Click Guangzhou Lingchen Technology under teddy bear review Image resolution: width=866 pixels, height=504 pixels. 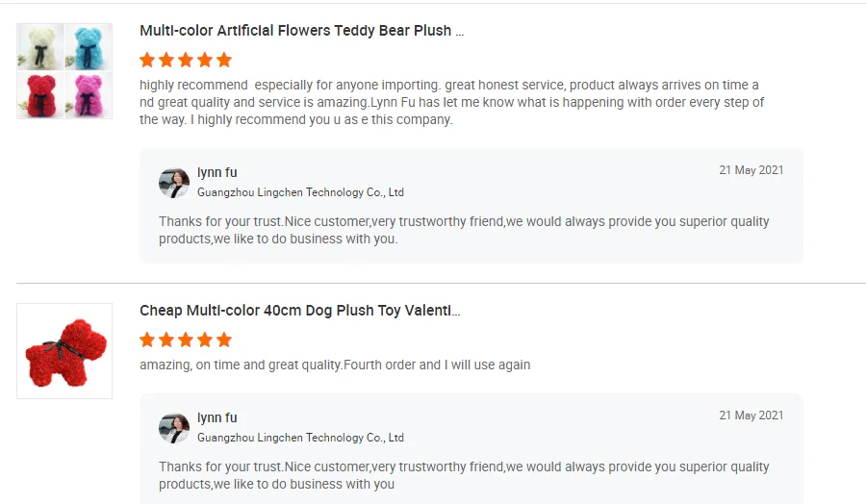pos(300,192)
